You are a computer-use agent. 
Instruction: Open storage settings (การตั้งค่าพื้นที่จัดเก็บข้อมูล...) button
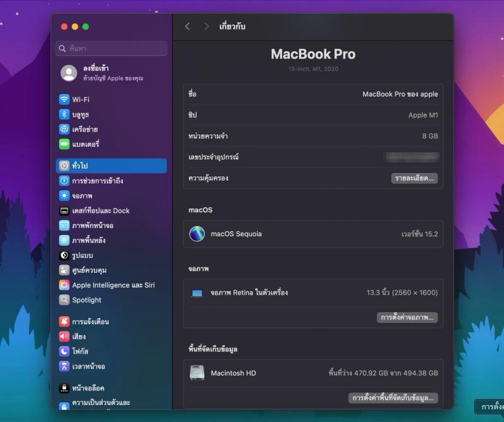393,398
